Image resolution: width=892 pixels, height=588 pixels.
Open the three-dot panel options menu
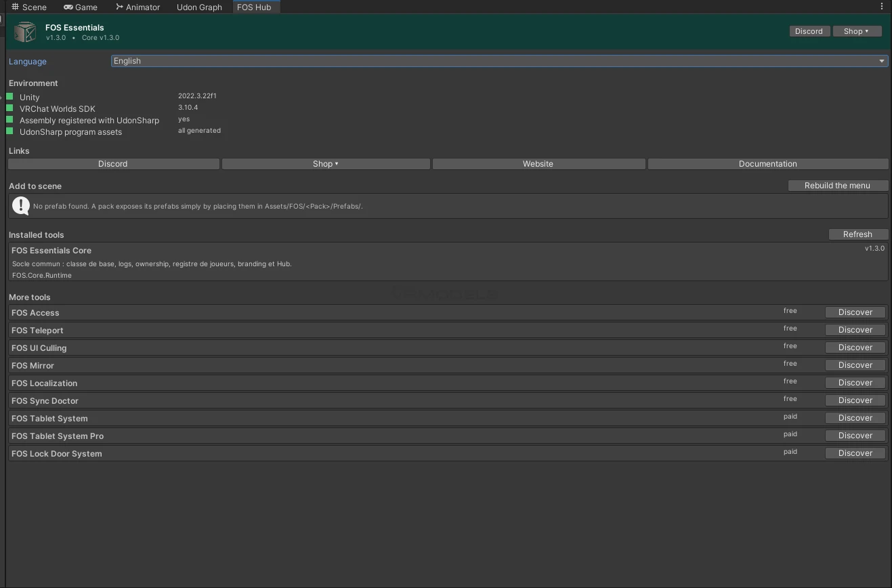881,6
